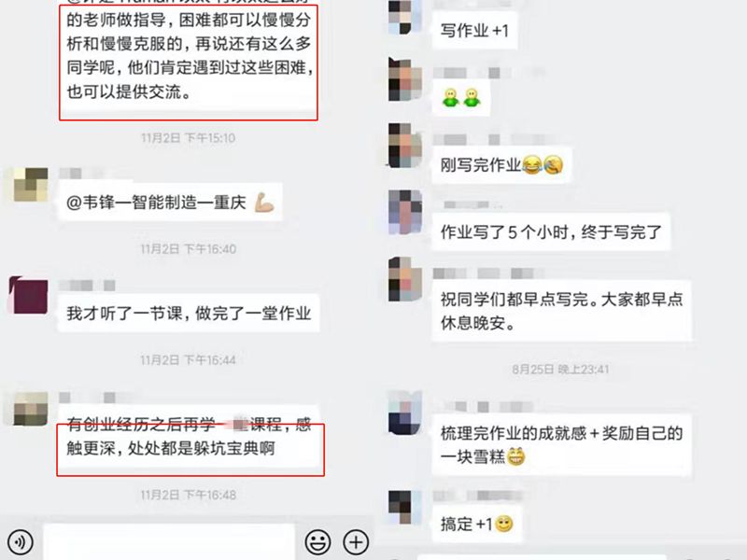
Task: Select the 困难都可以慢慢分析 highlighted message
Action: coord(189,62)
